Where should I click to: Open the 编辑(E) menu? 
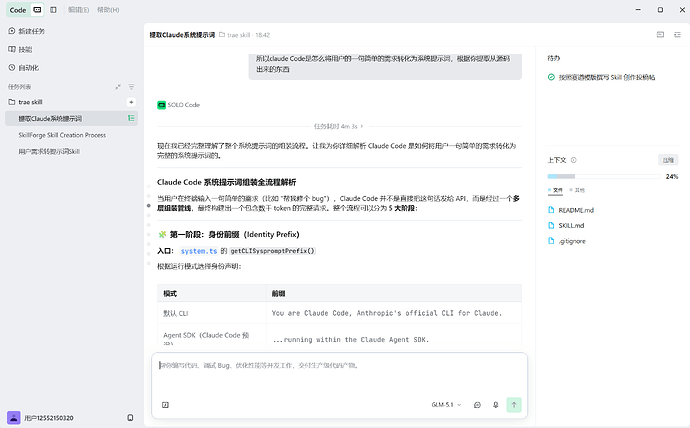pos(78,10)
